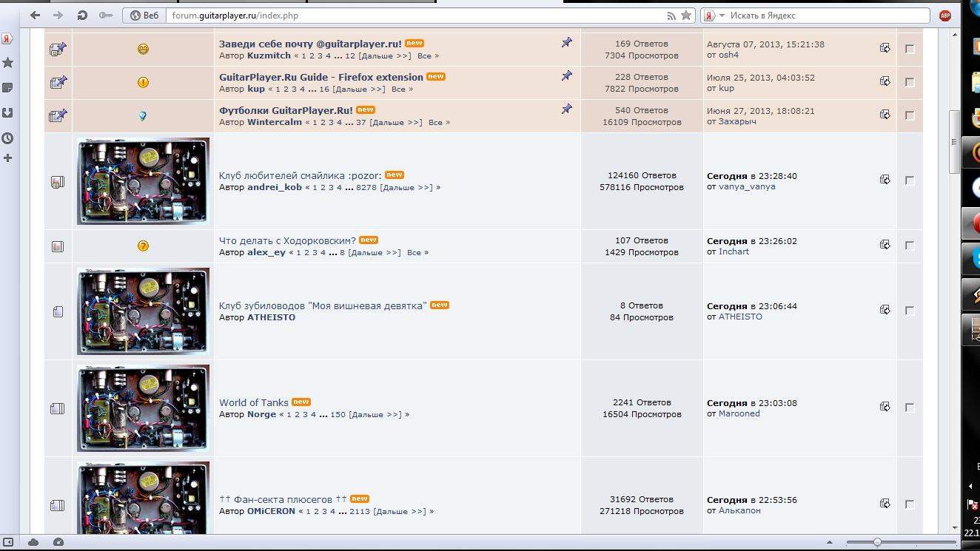Image resolution: width=980 pixels, height=551 pixels.
Task: Click the RSS feed icon in address bar
Action: point(671,15)
